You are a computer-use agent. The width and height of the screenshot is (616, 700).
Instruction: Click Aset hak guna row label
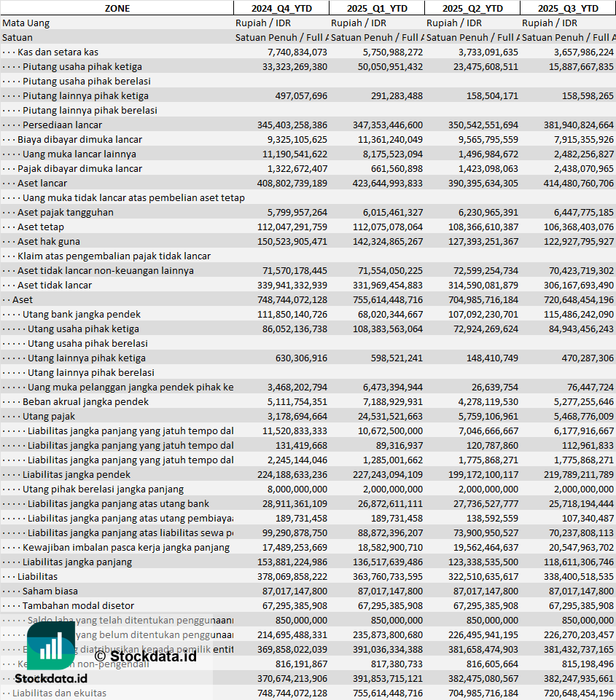[x=49, y=242]
